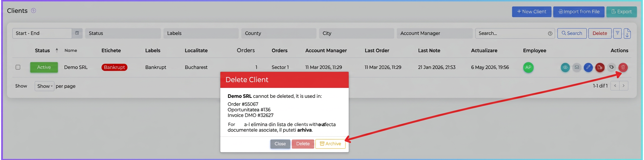The height and width of the screenshot is (160, 644).
Task: Expand the Show per page dropdown
Action: pos(45,86)
